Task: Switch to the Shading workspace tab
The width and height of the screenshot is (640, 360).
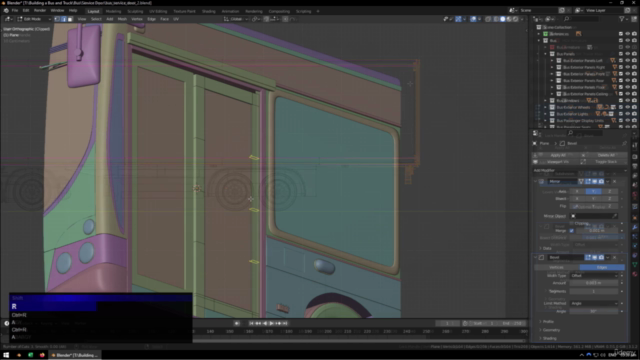Action: [x=209, y=11]
